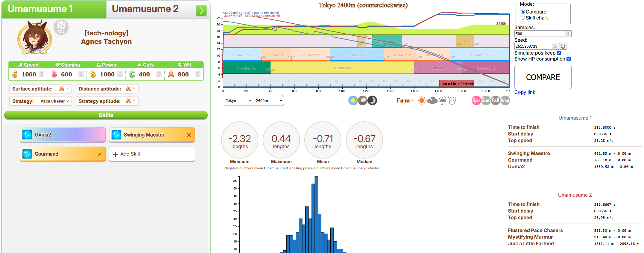Select Skill chart mode radio button
644x253 pixels.
(523, 18)
